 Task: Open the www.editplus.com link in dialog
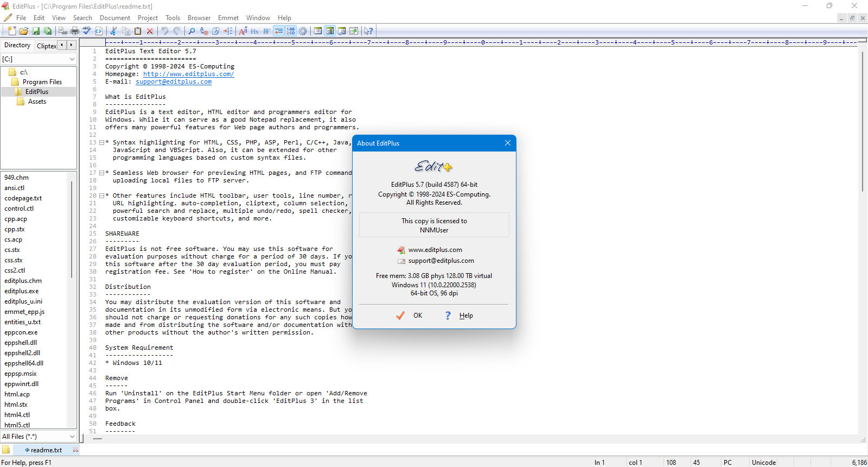tap(435, 250)
